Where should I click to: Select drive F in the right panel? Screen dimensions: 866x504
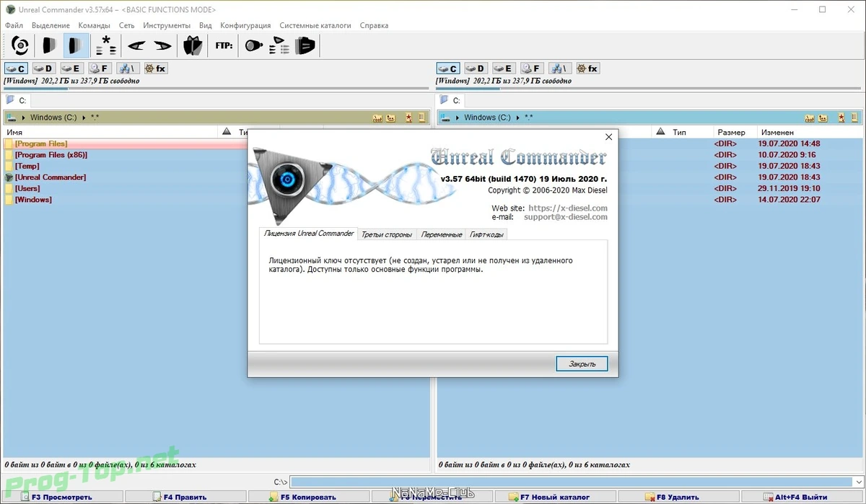coord(532,68)
